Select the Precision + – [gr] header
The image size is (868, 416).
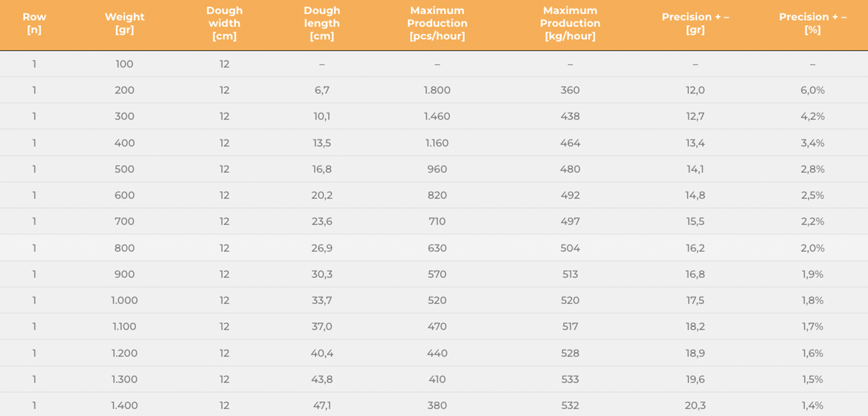coord(695,23)
